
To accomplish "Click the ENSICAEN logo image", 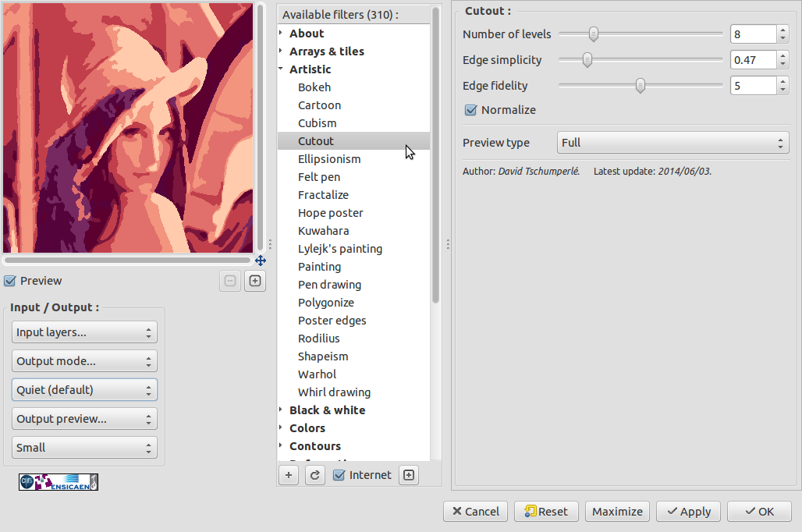I will click(x=59, y=482).
